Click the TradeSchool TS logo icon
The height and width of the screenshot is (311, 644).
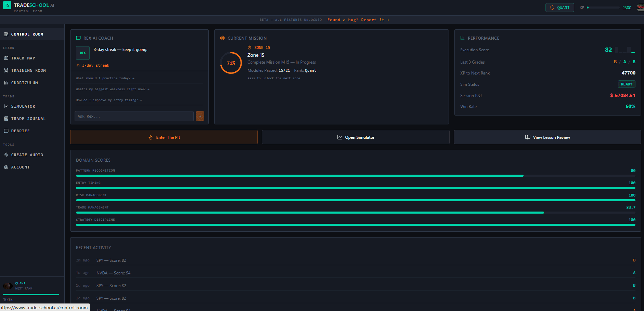(7, 5)
